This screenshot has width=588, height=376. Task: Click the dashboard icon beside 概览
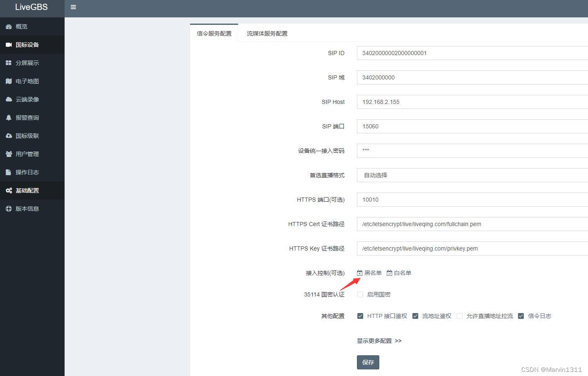9,27
